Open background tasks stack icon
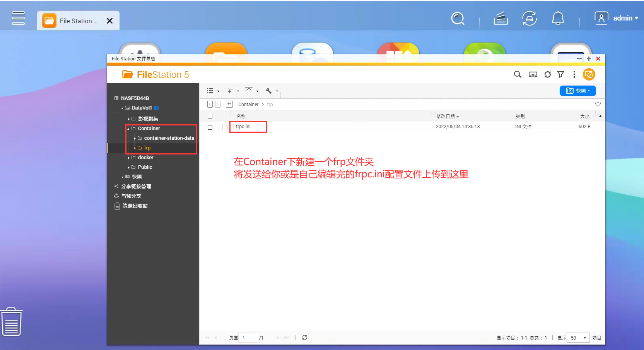Screen dimensions: 644x350 (501, 18)
